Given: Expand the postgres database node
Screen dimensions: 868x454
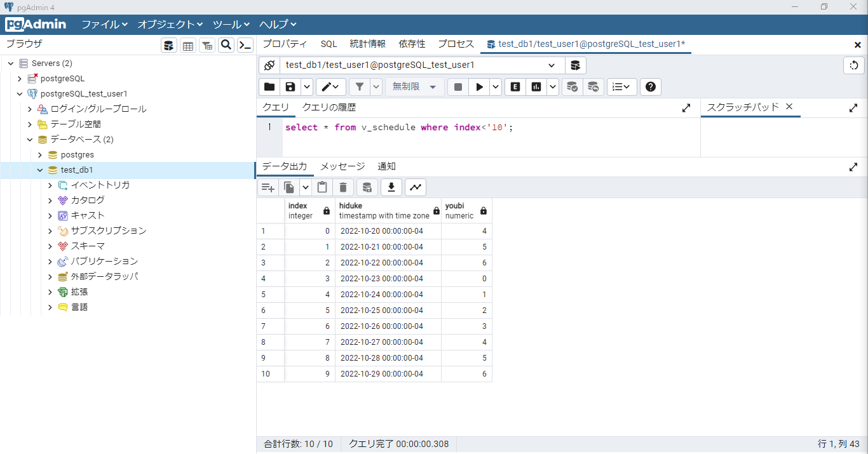Looking at the screenshot, I should point(40,155).
